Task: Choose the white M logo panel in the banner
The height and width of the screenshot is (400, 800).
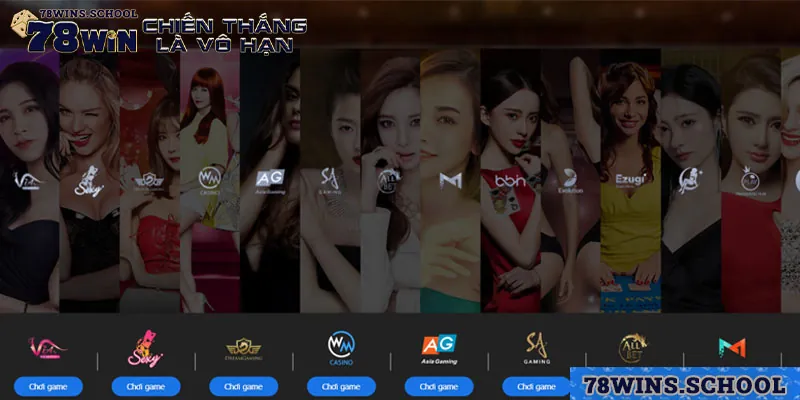Action: 449,180
